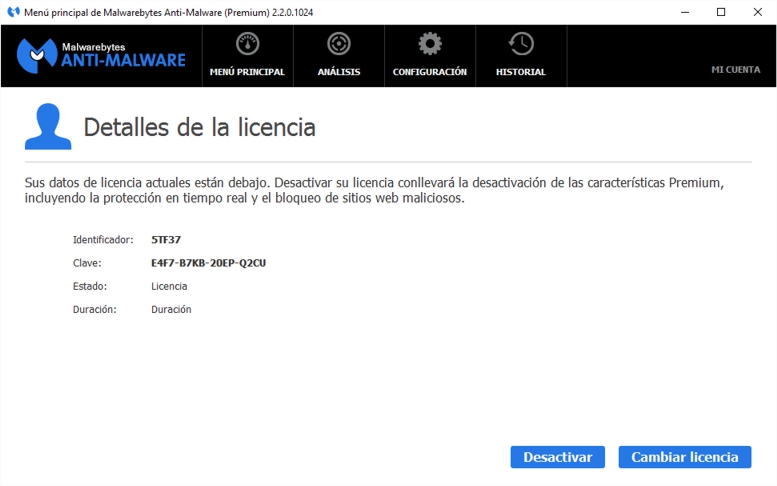
Task: Open the MI CUENTA link
Action: 735,70
